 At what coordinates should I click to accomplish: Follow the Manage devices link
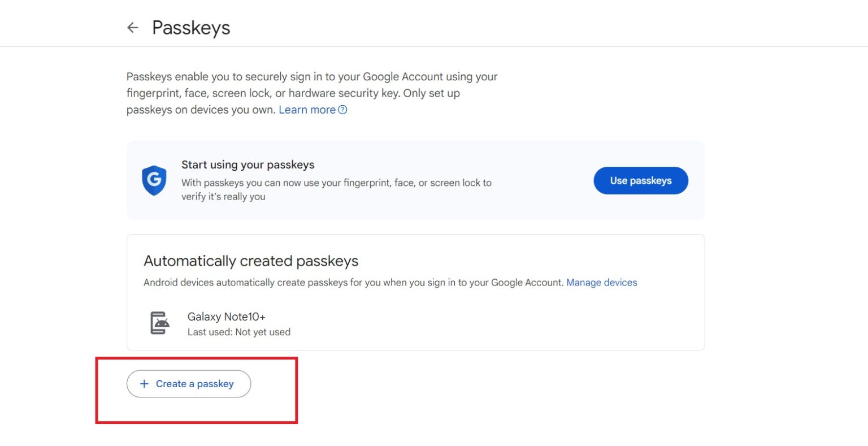point(601,282)
